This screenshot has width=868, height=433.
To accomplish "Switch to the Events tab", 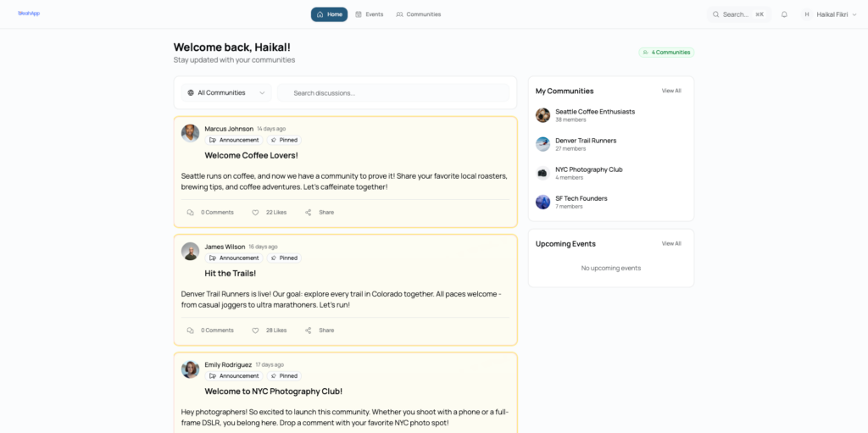I will [369, 14].
